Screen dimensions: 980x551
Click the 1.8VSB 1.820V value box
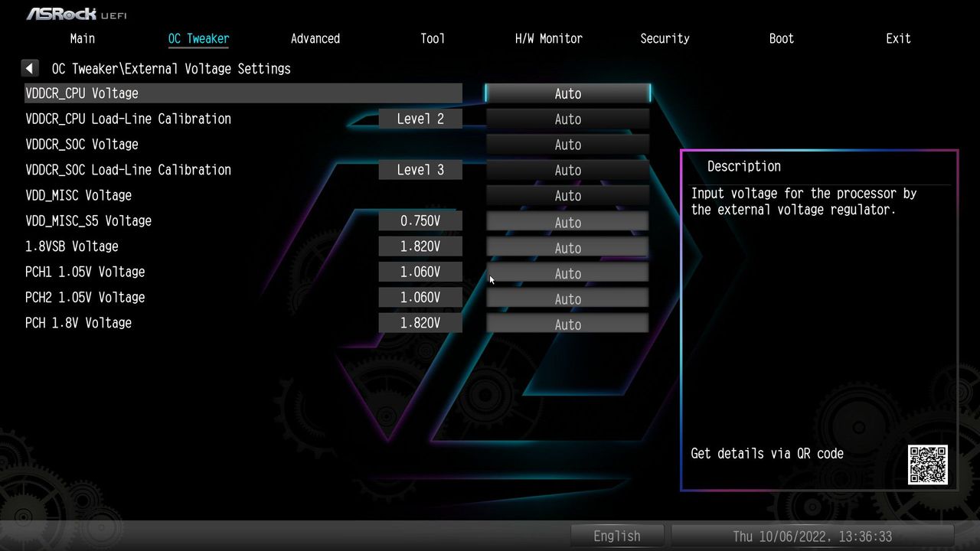click(420, 246)
